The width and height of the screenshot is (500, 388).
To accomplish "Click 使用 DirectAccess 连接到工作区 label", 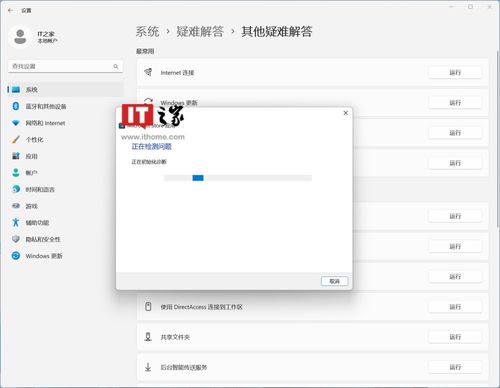I will click(x=201, y=307).
